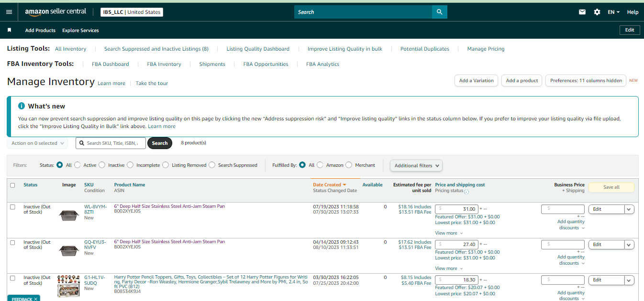
Task: Select Fulfilled By Merchant radio button
Action: (x=349, y=165)
